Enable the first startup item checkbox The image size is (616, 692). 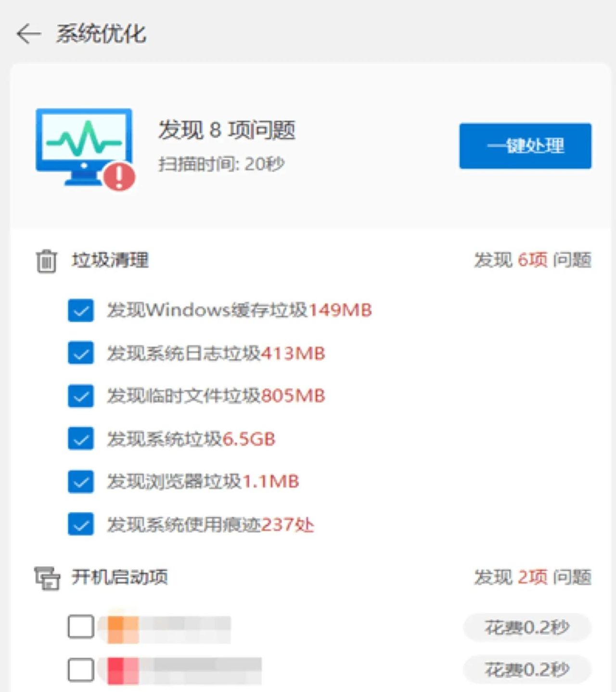tap(81, 627)
